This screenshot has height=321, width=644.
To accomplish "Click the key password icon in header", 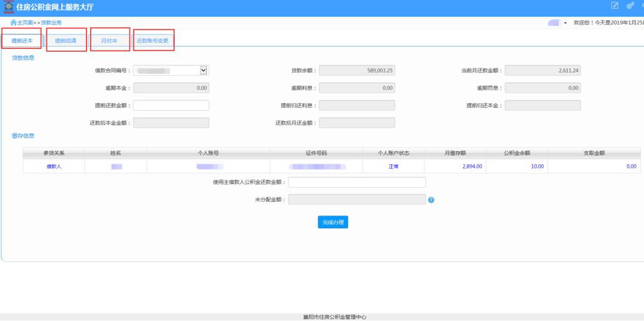I will tap(630, 6).
